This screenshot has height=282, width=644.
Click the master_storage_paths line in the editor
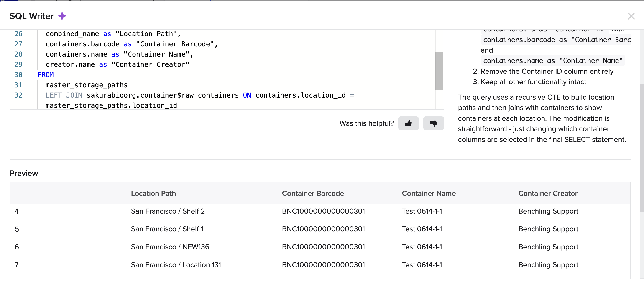(x=87, y=85)
